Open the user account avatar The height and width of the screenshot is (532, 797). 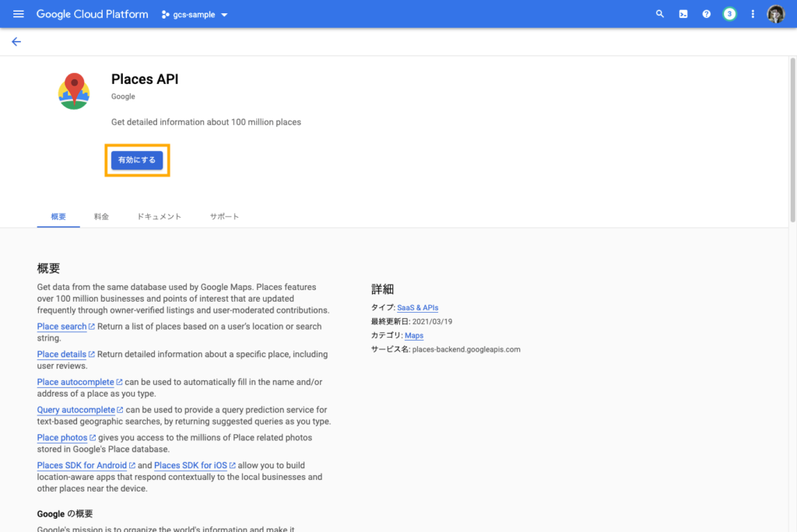[776, 14]
